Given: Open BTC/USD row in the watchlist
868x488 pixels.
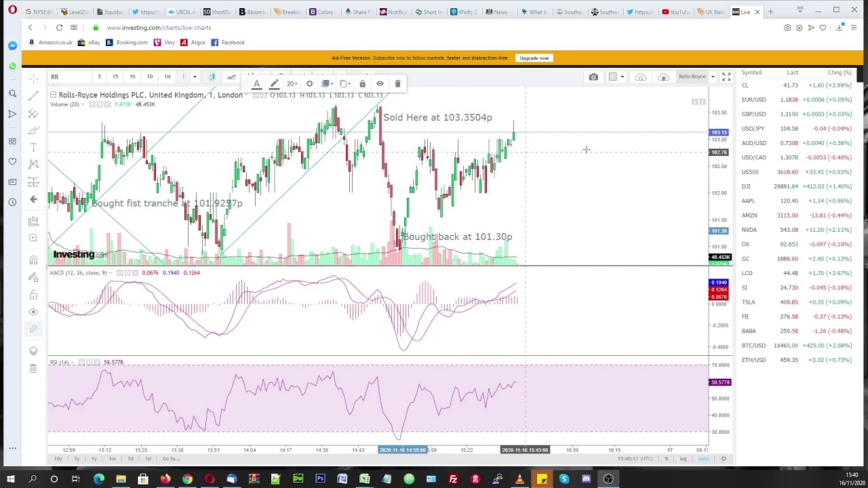Looking at the screenshot, I should (798, 346).
